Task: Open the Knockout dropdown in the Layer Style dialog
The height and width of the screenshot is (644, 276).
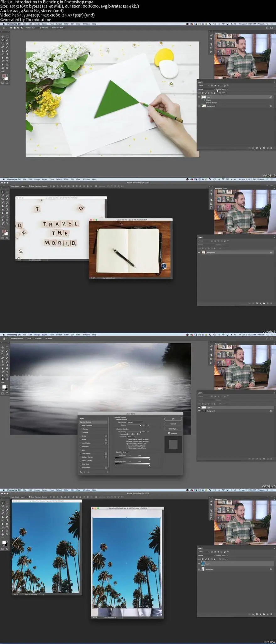Action: coord(132,436)
